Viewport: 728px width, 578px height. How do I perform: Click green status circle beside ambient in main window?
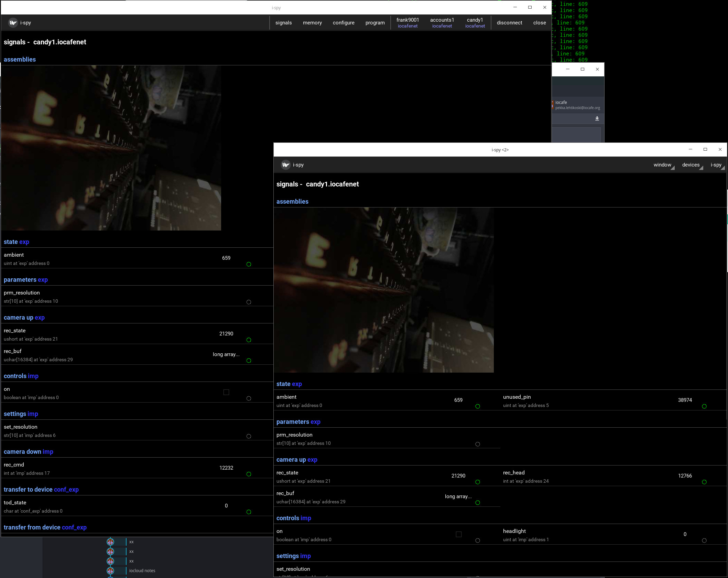coord(249,264)
